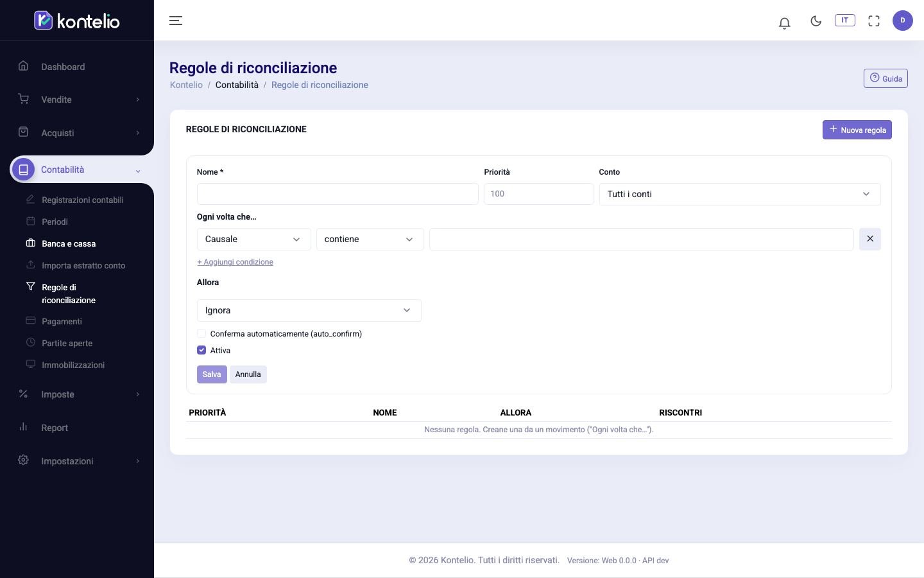
Task: Expand the Impostazioni submenu
Action: pos(137,461)
